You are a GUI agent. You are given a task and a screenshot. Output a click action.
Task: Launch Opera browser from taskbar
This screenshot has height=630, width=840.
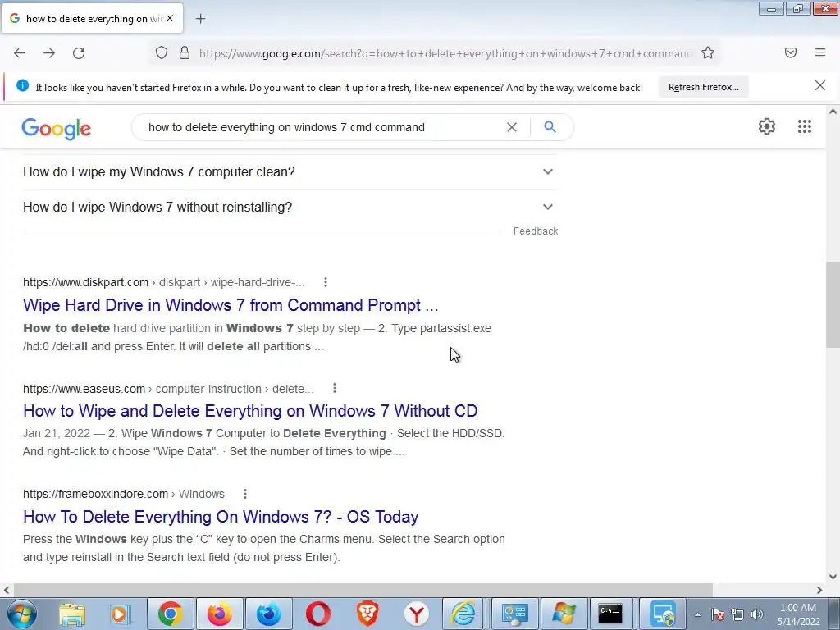(318, 614)
